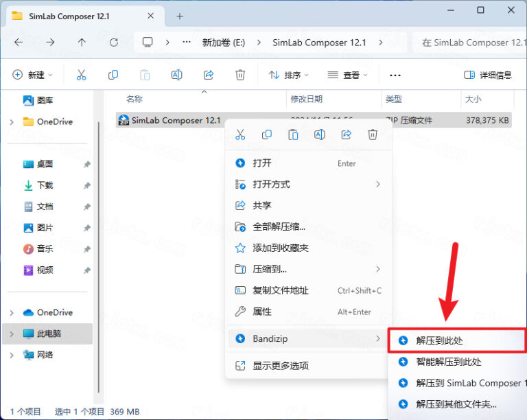This screenshot has height=420, width=527.
Task: Open a new File Explorer tab
Action: pyautogui.click(x=180, y=16)
